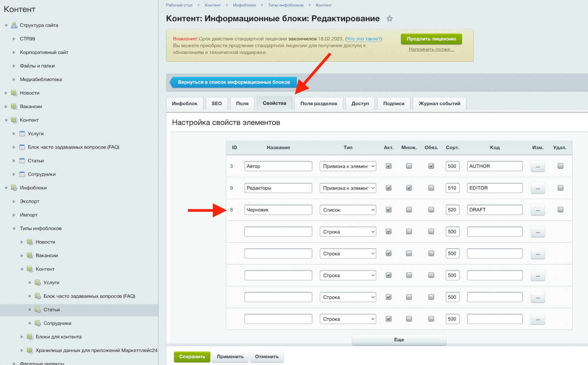Image resolution: width=588 pixels, height=365 pixels.
Task: Open type dropdown for Черновик property
Action: pos(348,210)
